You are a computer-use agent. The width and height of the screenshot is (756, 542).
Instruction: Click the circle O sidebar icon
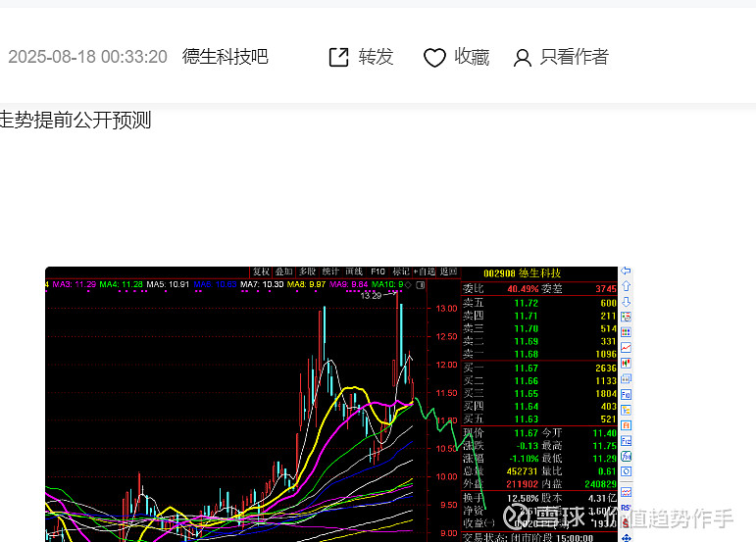[626, 471]
